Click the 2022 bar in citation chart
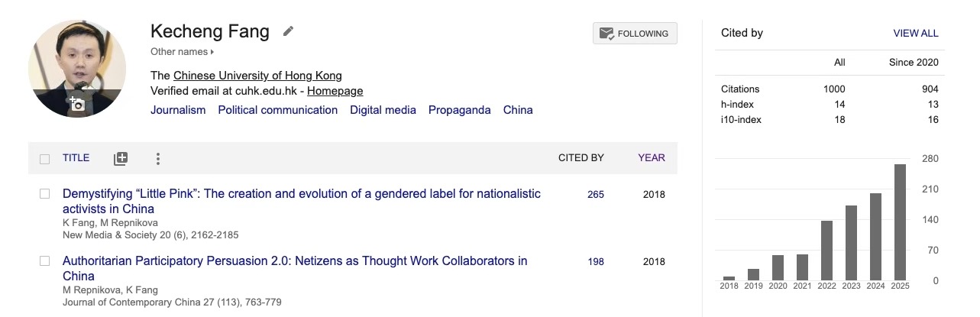This screenshot has height=317, width=980. pyautogui.click(x=826, y=250)
